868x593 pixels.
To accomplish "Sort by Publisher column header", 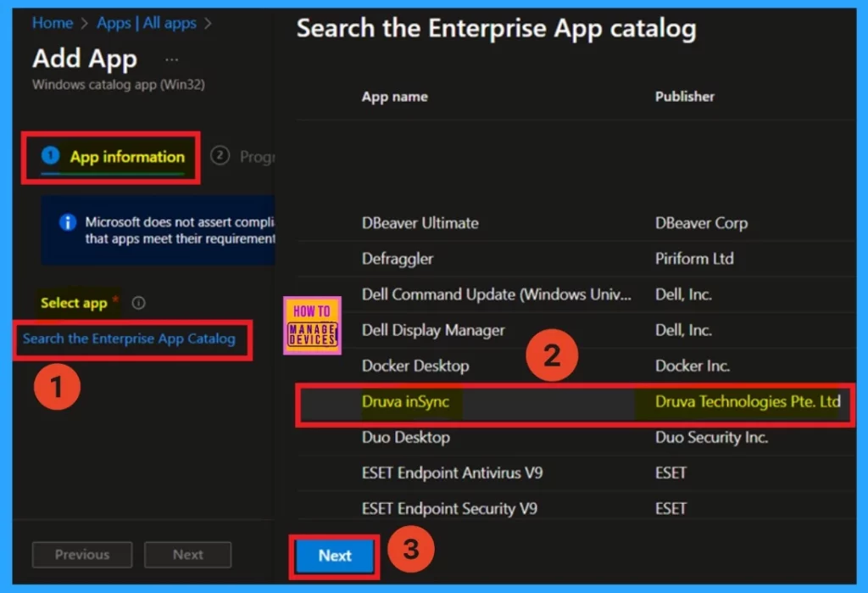I will tap(685, 97).
